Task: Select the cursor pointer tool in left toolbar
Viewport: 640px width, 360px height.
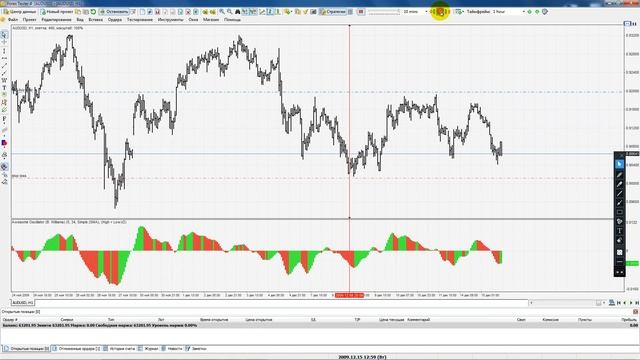Action: coord(4,36)
